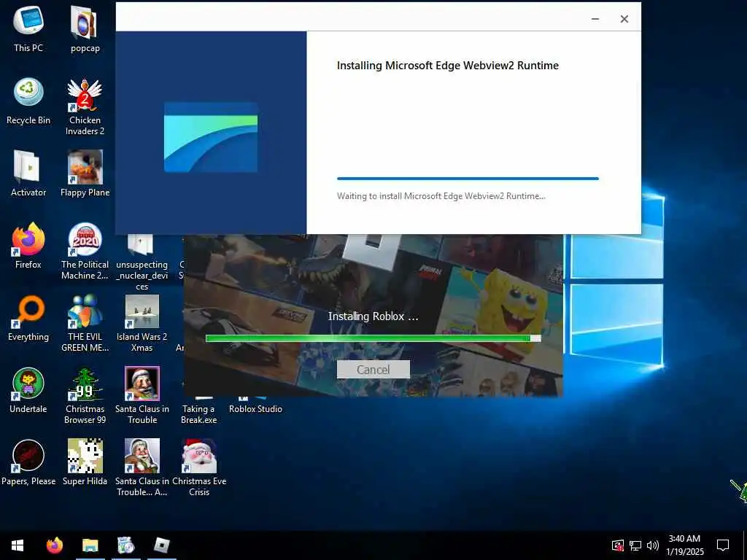The width and height of the screenshot is (747, 560).
Task: Click the blue Webview2 install progress bar
Action: [468, 179]
